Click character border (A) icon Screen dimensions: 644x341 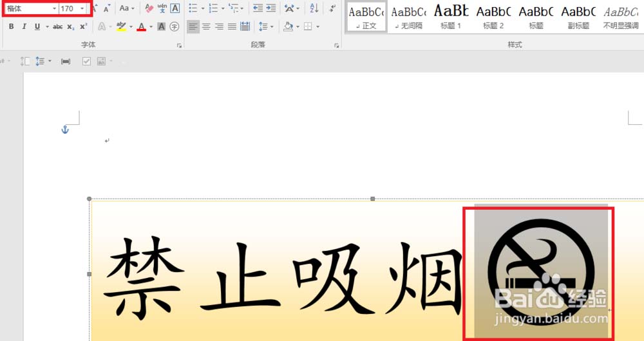175,8
